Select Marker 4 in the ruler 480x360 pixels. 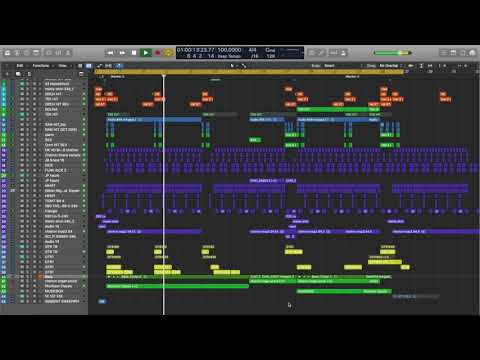[352, 77]
